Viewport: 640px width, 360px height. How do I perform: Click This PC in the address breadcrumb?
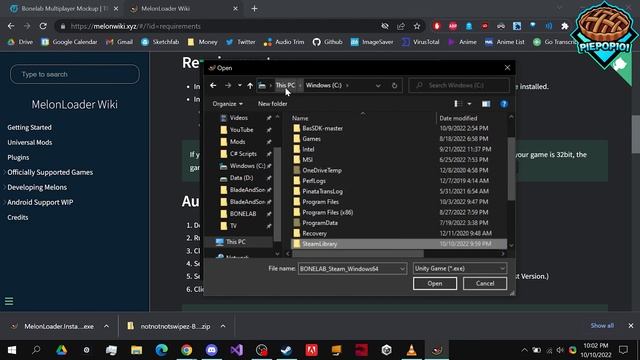coord(285,85)
